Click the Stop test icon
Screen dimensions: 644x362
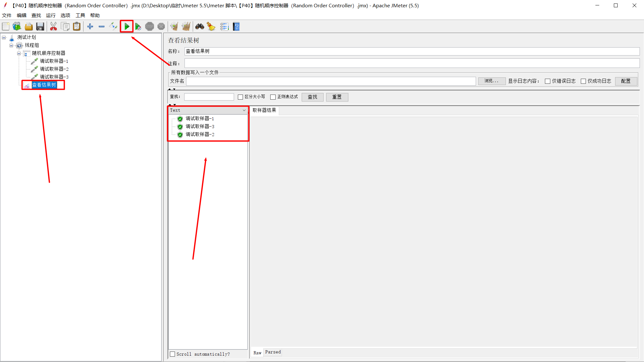point(150,27)
